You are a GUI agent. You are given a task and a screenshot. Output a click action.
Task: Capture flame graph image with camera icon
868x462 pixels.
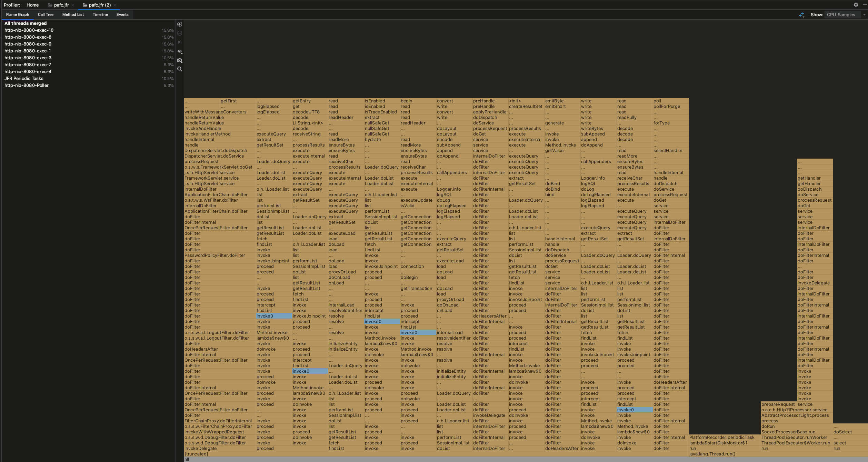(180, 60)
